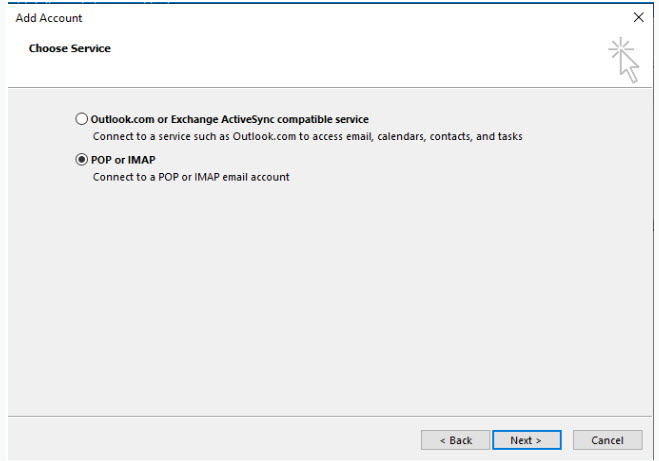Cancel the account setup

point(607,440)
